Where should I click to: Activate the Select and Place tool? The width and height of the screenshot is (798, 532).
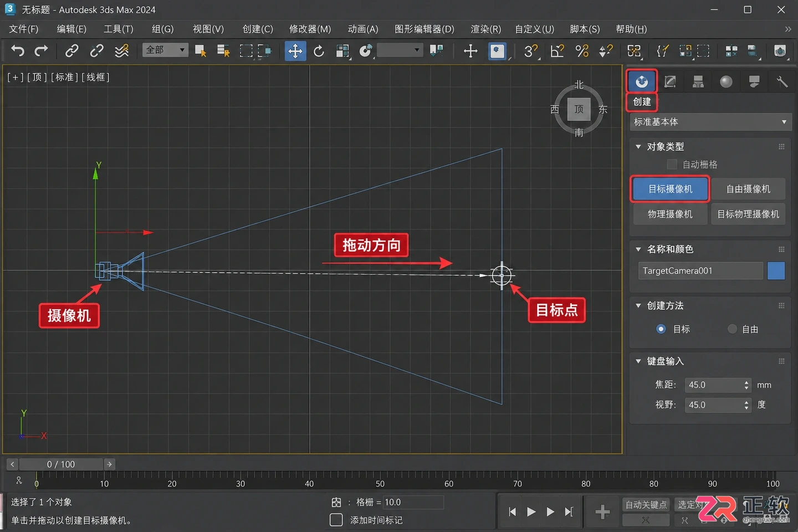(x=366, y=51)
